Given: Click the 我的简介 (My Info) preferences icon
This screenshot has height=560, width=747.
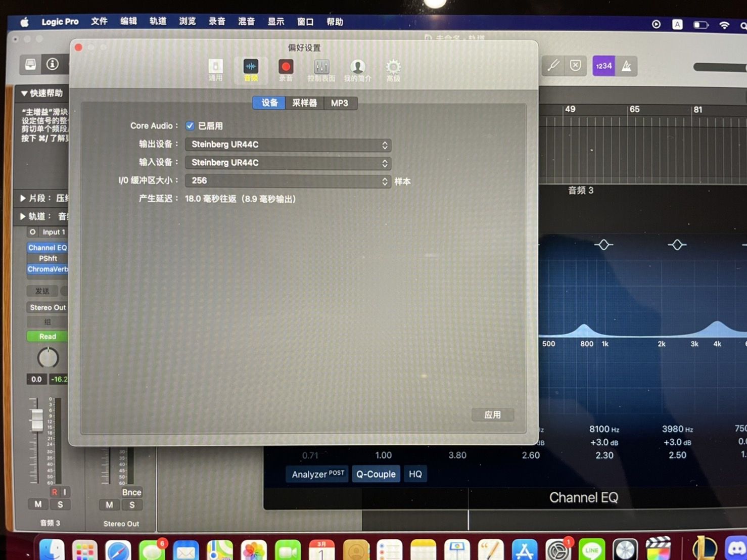Looking at the screenshot, I should (357, 68).
